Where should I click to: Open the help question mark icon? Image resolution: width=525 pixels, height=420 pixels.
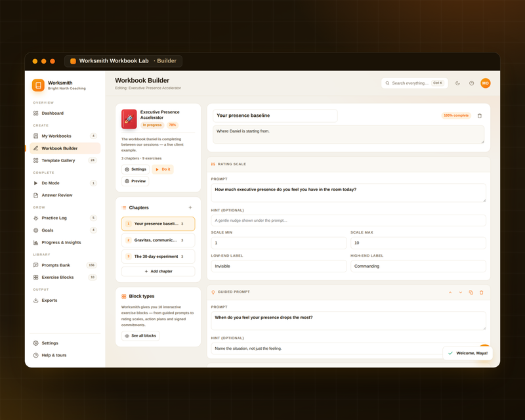(471, 83)
